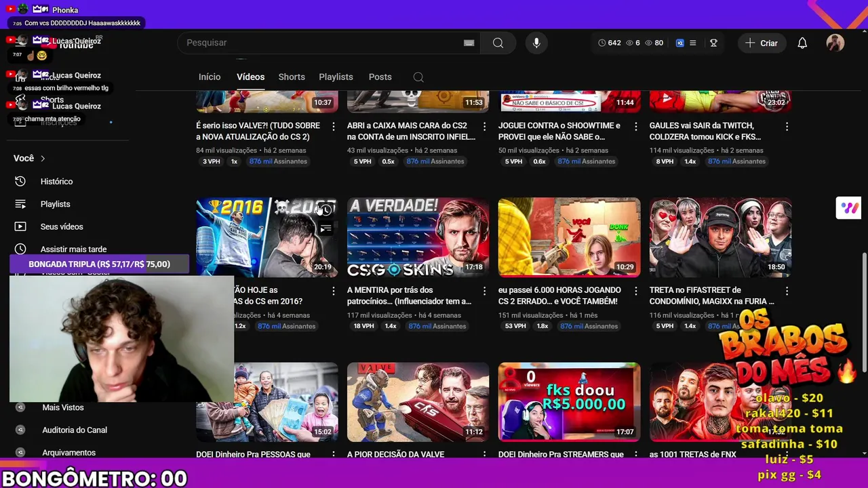Click '18 VPH' badge under A MENTIRA video
868x488 pixels.
coord(363,326)
